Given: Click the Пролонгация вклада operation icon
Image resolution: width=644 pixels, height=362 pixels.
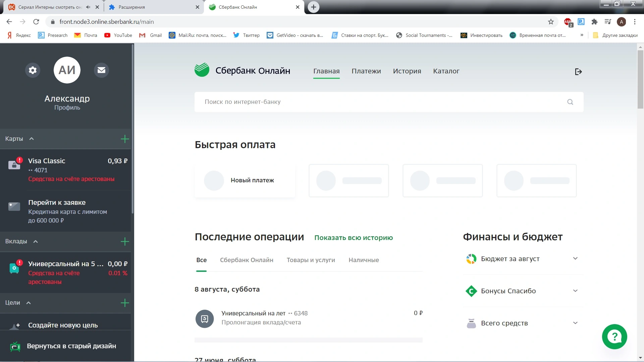Looking at the screenshot, I should coord(205,319).
